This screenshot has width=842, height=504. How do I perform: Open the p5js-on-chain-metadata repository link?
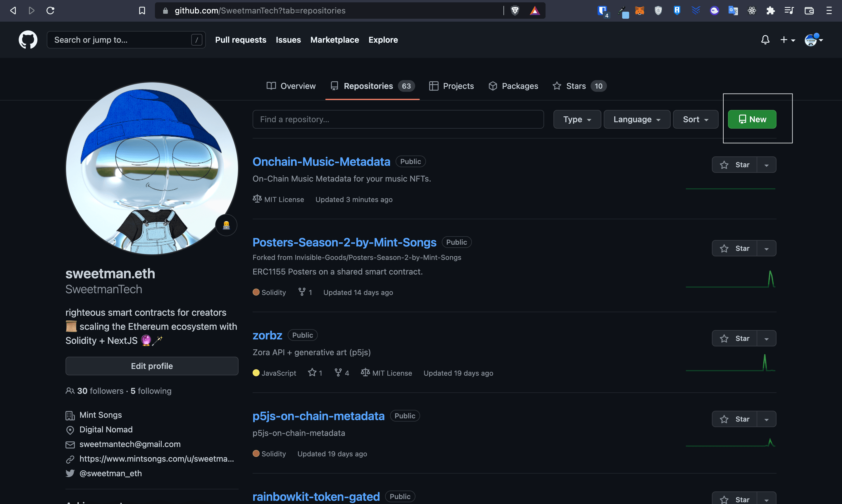tap(318, 416)
